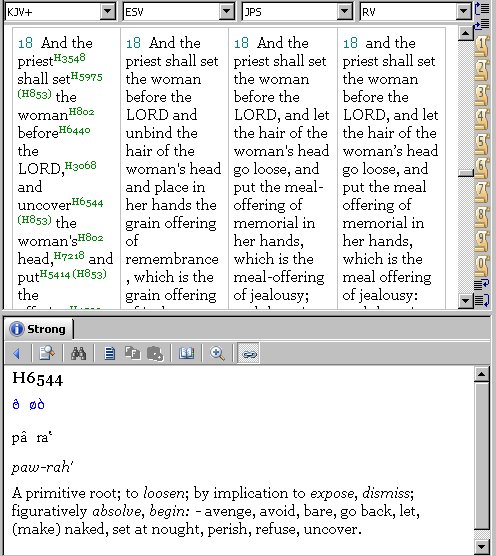
Task: Click "meal-offering" in the JPS column
Action: (279, 277)
